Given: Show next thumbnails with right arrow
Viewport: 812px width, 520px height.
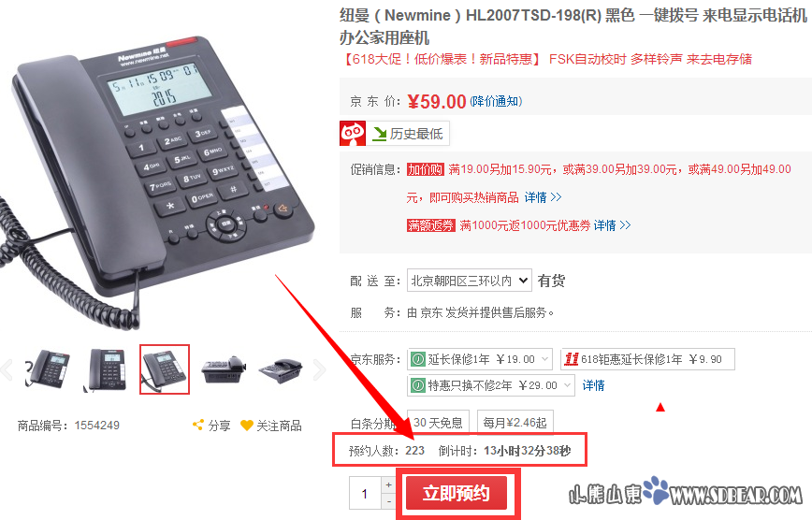Looking at the screenshot, I should [320, 369].
